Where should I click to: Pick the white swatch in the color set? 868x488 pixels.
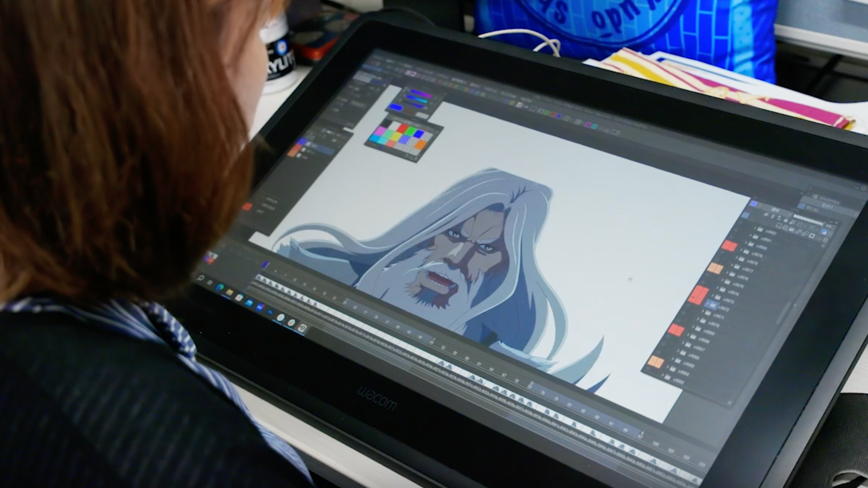pos(394,125)
